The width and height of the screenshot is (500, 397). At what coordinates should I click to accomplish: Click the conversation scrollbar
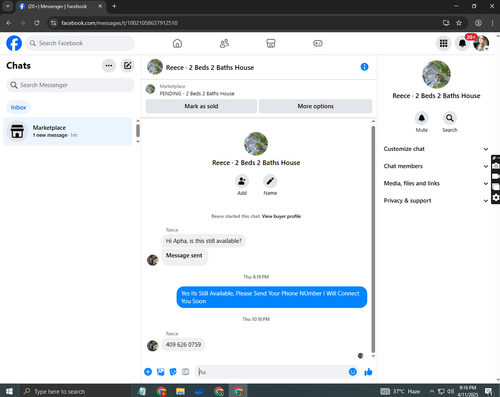373,239
